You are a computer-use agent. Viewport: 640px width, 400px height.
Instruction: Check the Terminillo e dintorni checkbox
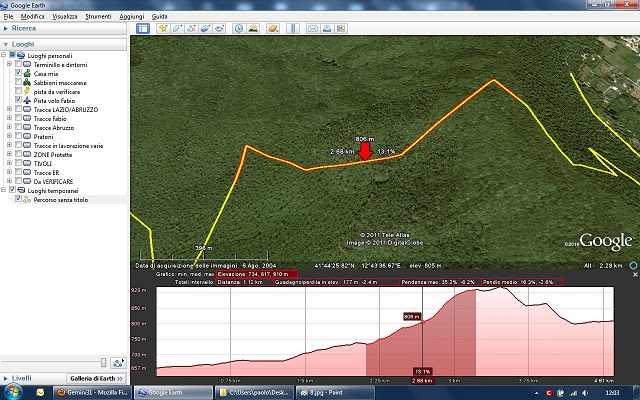tap(18, 64)
